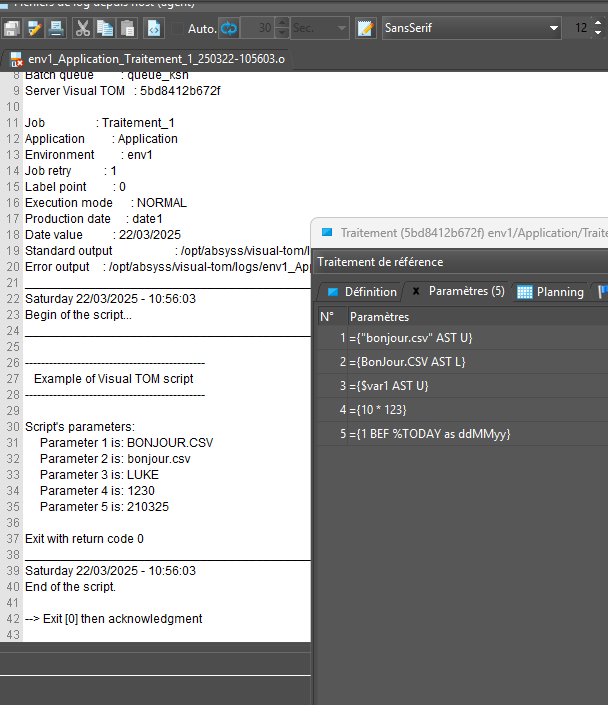608x705 pixels.
Task: Click the blue refresh arrows icon
Action: coord(228,28)
